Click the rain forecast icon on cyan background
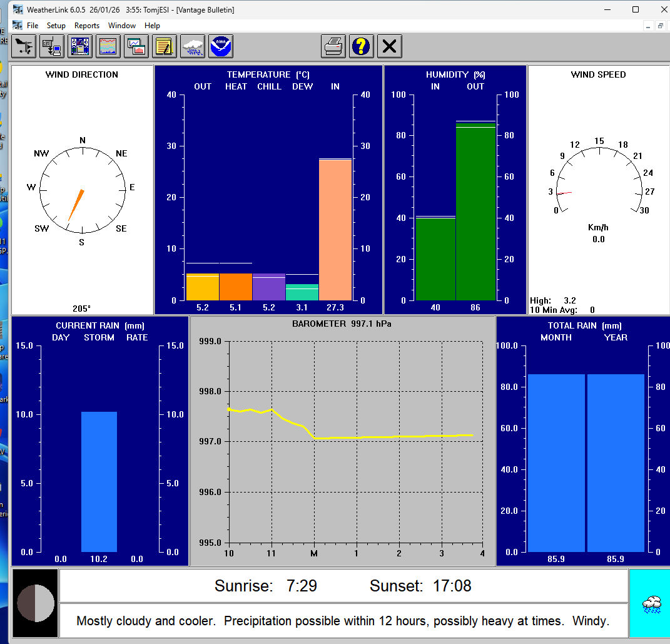This screenshot has height=644, width=670. [x=651, y=604]
